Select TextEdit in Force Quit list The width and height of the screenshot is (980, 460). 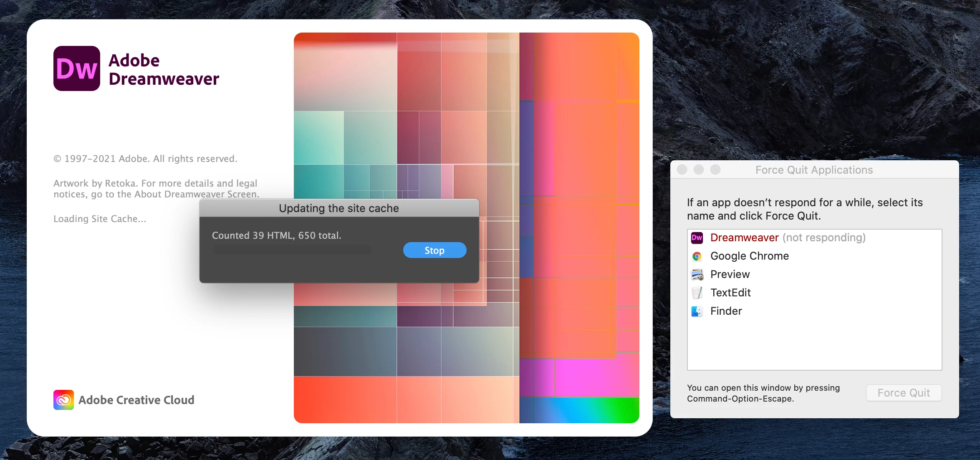click(730, 293)
